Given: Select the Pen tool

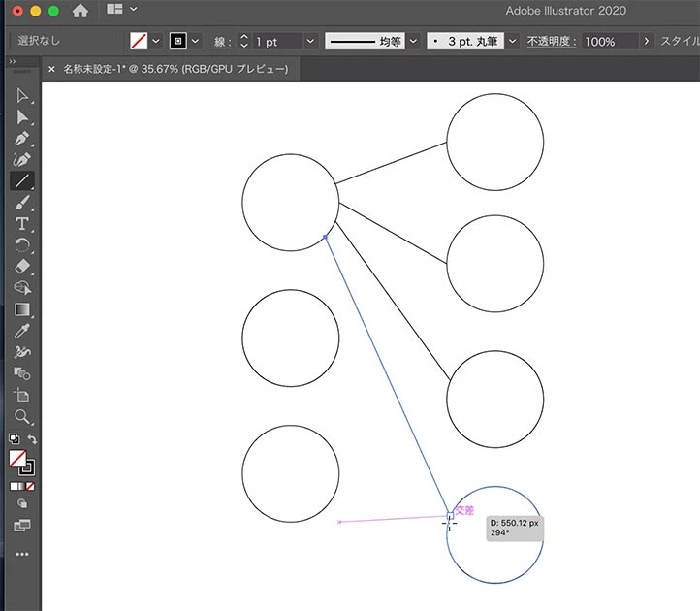Looking at the screenshot, I should (22, 139).
